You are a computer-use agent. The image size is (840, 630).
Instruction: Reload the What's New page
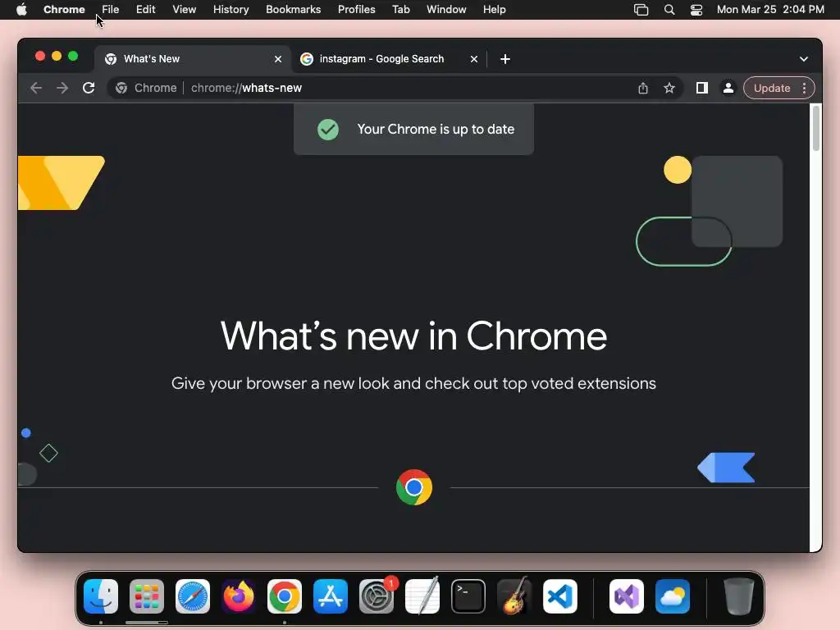89,88
